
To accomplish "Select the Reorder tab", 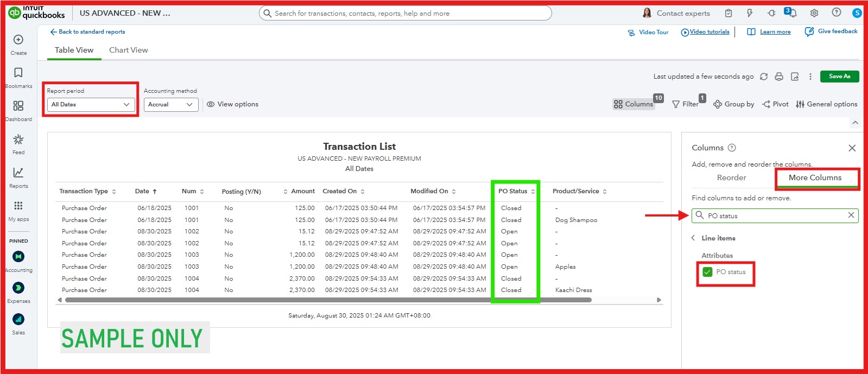I will click(x=732, y=178).
